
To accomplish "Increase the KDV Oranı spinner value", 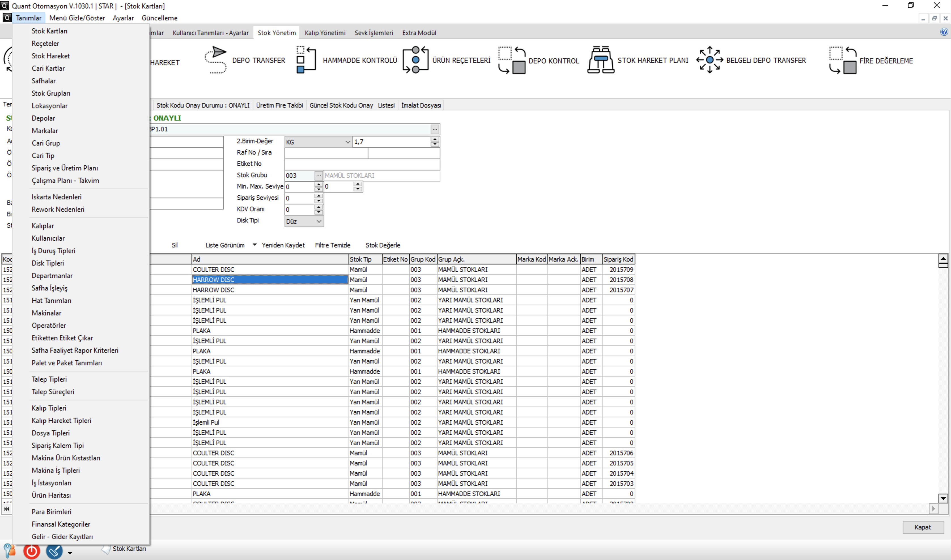I will (x=319, y=207).
